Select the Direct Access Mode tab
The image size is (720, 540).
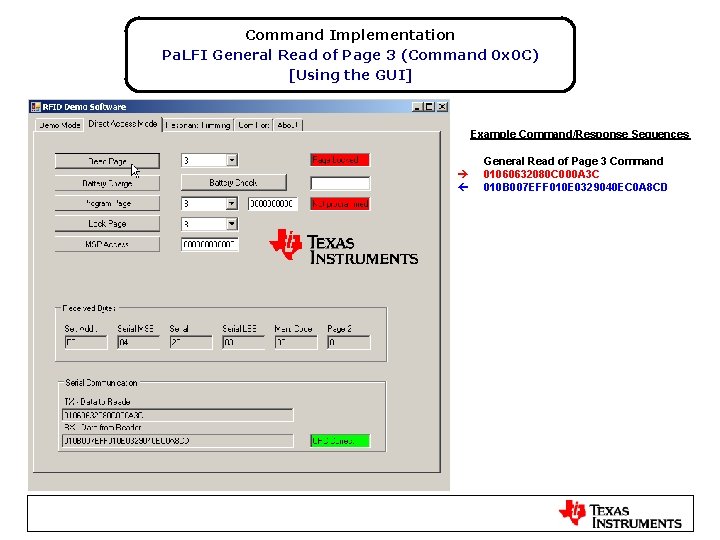tap(123, 124)
